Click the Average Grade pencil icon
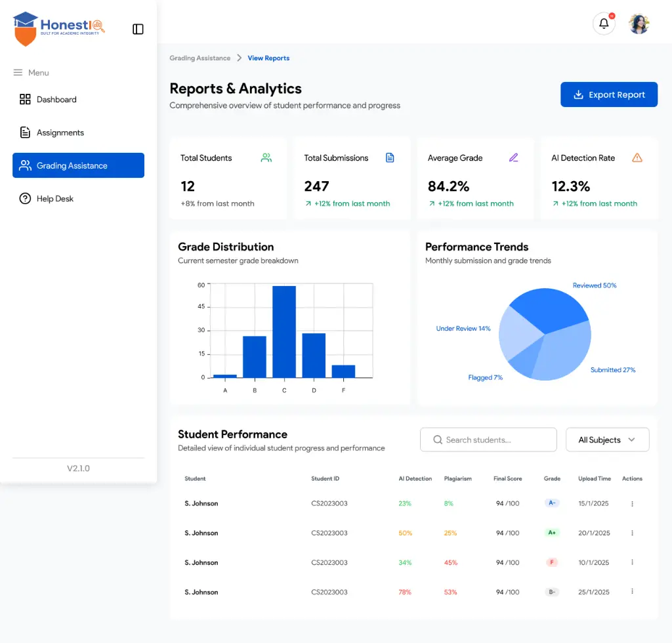Viewport: 672px width, 643px height. pos(513,157)
